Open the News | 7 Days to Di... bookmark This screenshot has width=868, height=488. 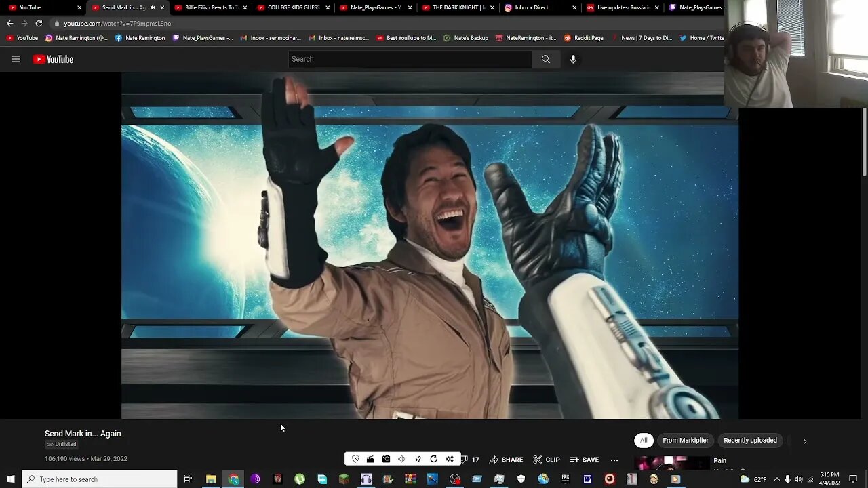click(x=642, y=38)
